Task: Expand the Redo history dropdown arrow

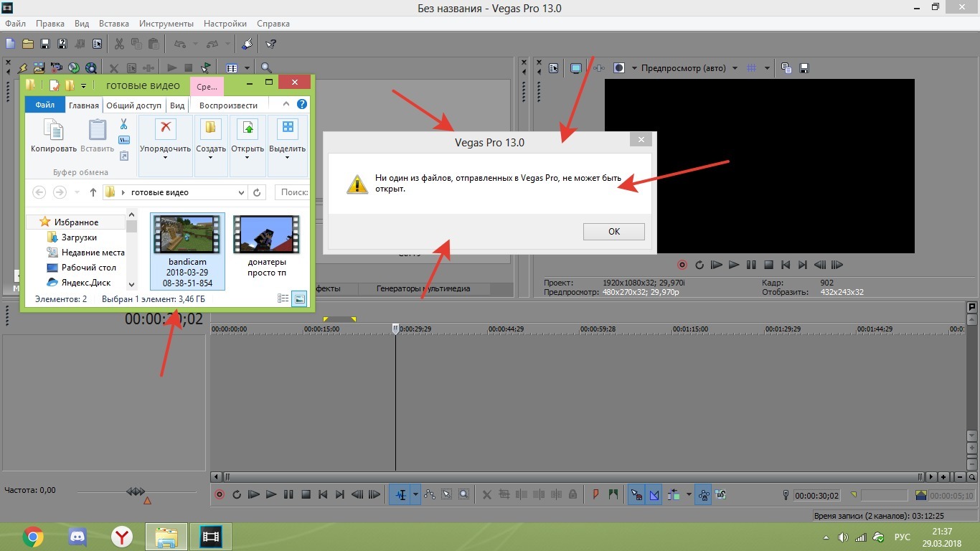Action: [228, 44]
